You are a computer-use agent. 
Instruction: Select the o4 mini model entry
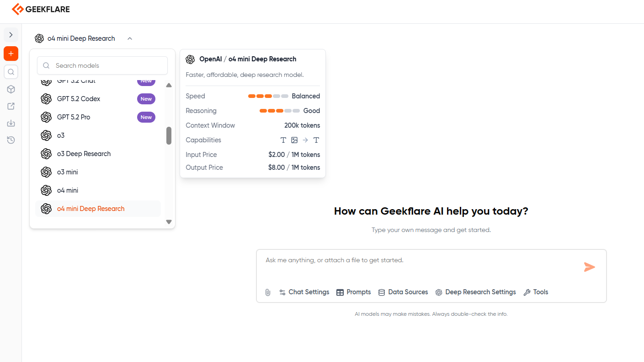click(68, 190)
